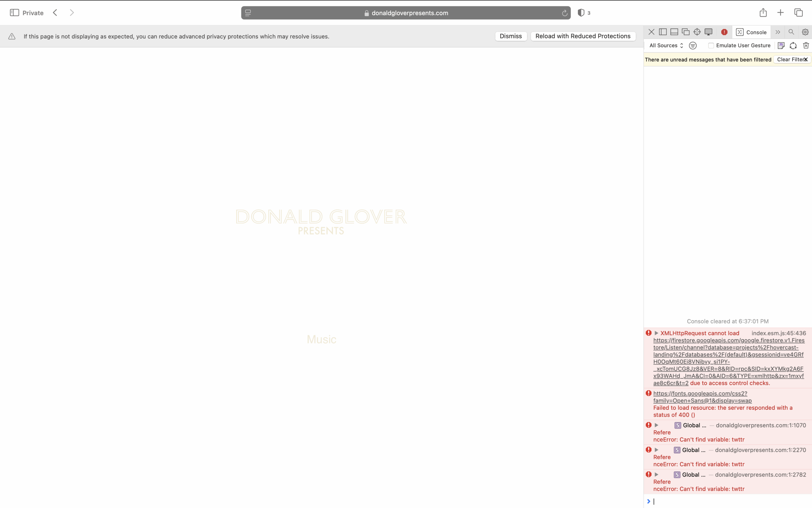This screenshot has width=812, height=508.
Task: Open index.esm.js:45:436 source location
Action: click(779, 333)
